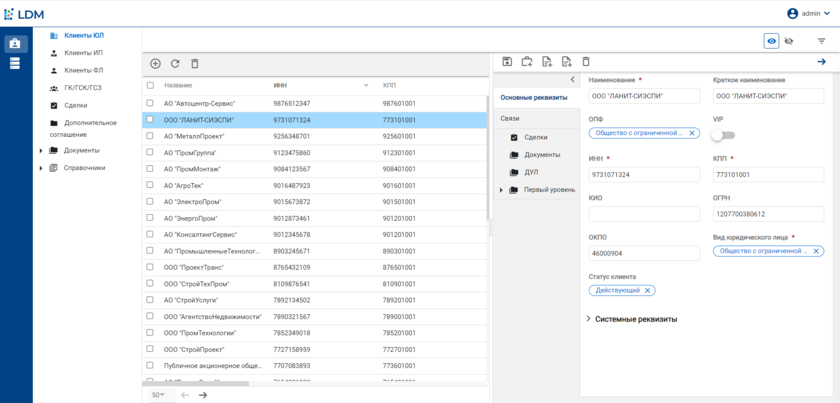
Task: Remove the Действующий status chip
Action: pyautogui.click(x=648, y=290)
